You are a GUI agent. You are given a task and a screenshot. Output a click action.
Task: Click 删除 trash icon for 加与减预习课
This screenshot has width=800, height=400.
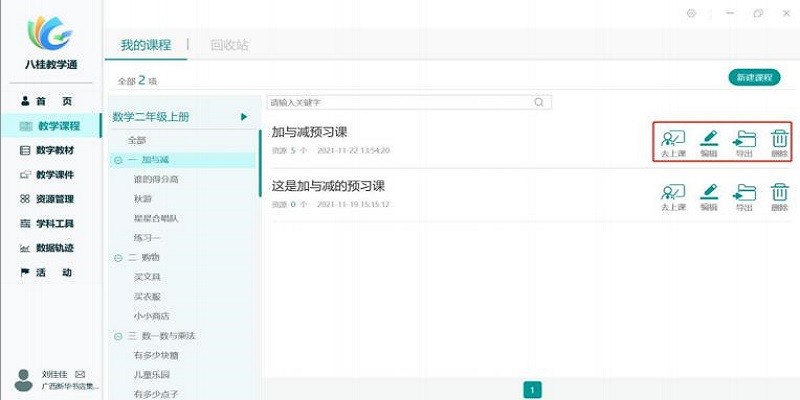tap(779, 139)
